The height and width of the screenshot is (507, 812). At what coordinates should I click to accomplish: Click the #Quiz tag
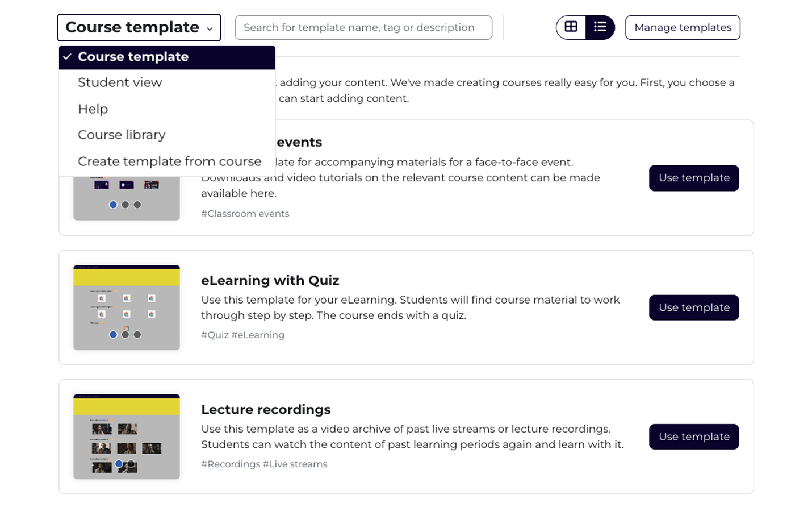click(x=215, y=335)
